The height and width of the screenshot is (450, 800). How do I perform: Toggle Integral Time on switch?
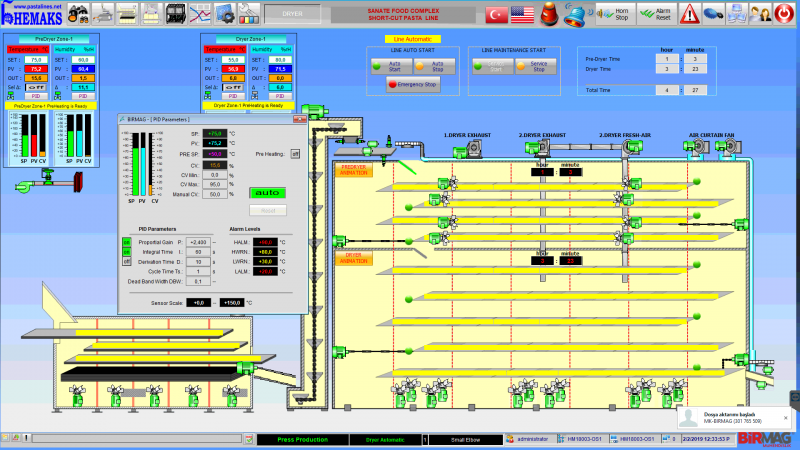pyautogui.click(x=127, y=252)
